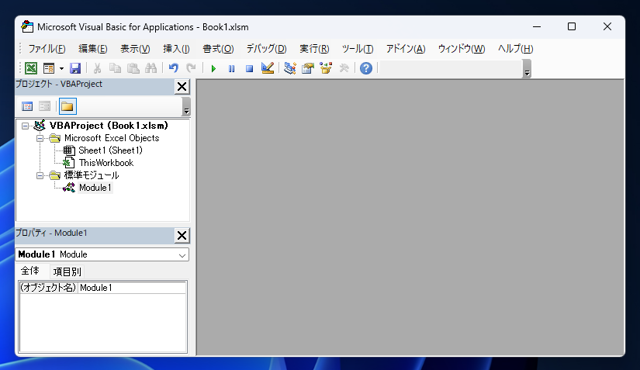Open Find with the binoculars icon
The height and width of the screenshot is (370, 640).
pyautogui.click(x=151, y=68)
